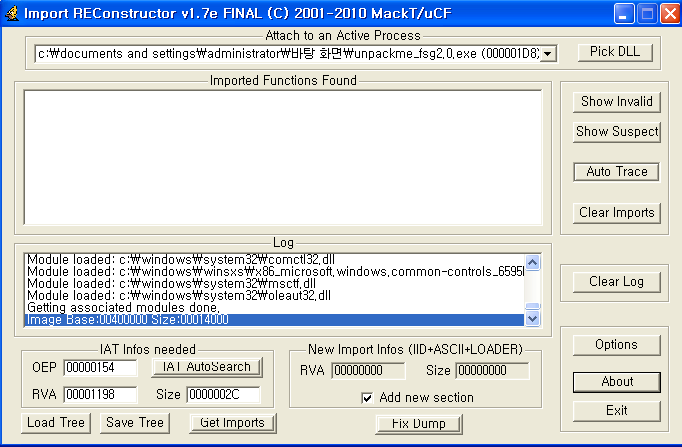The image size is (682, 447).
Task: Open Options
Action: [x=617, y=345]
